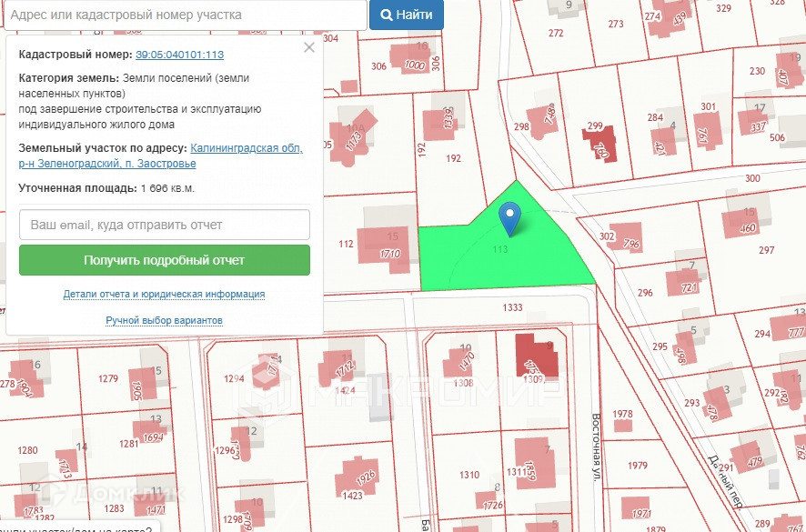This screenshot has height=532, width=806.
Task: Select building labeled 1710 on parcel 112
Action: coord(386,249)
